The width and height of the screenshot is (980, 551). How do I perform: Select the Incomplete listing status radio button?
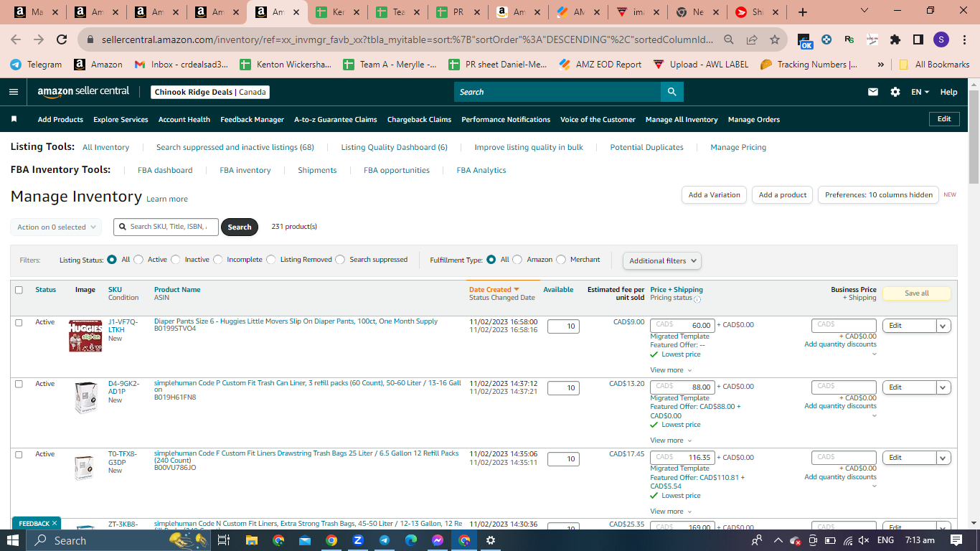pyautogui.click(x=218, y=260)
